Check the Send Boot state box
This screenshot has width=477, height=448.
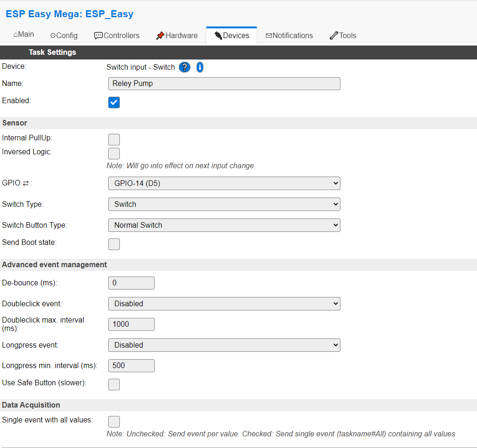pyautogui.click(x=114, y=244)
